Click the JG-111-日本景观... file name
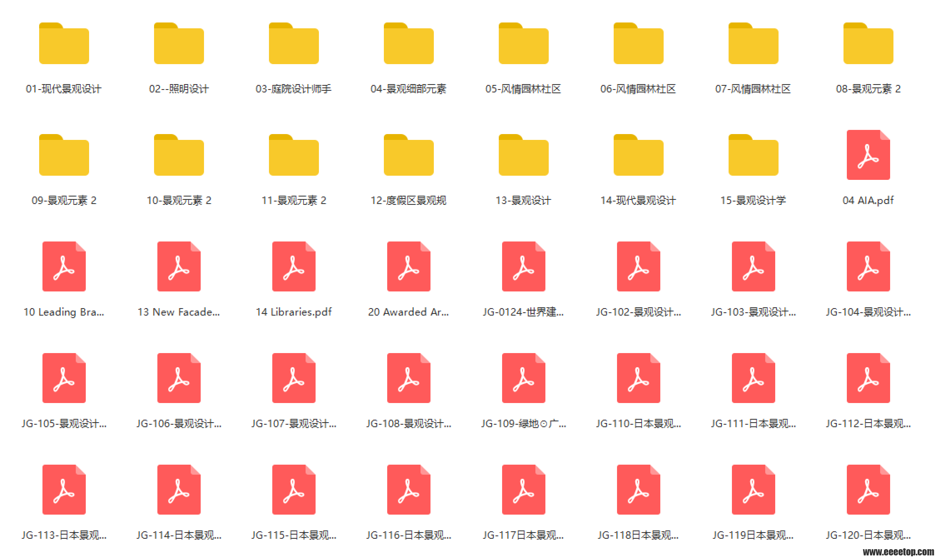 753,423
